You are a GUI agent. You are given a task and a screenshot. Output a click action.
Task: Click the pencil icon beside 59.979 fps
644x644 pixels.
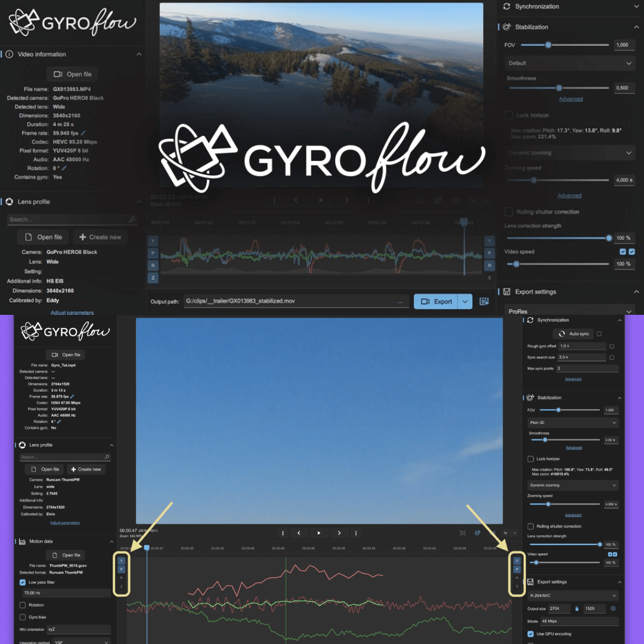73,397
